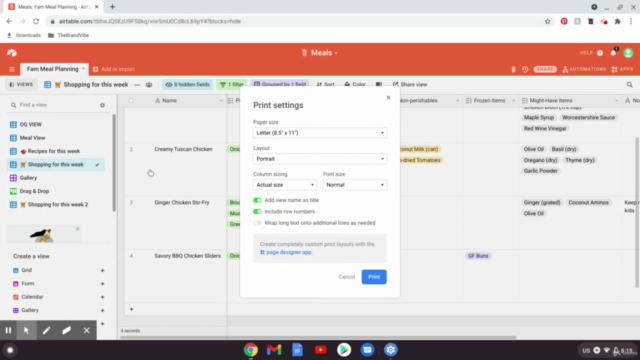Click the Print button
Viewport: 640px width, 360px height.
(374, 277)
